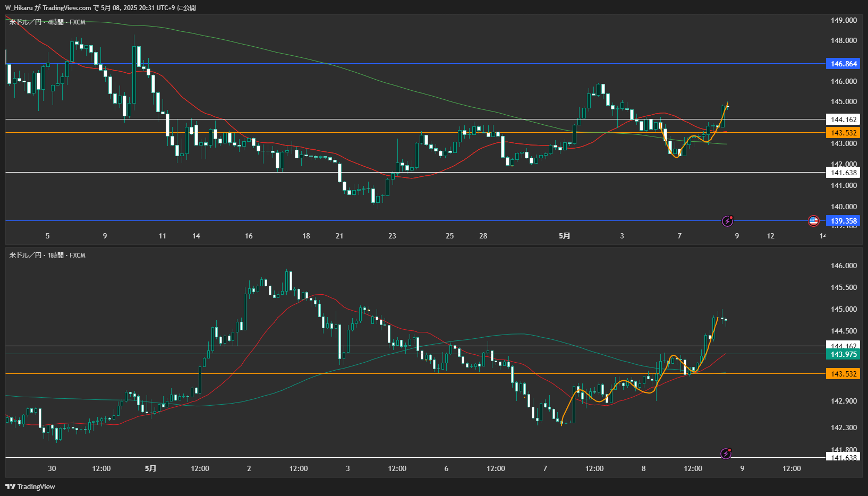
Task: Click date '18' on 4-hour time axis
Action: pos(306,236)
